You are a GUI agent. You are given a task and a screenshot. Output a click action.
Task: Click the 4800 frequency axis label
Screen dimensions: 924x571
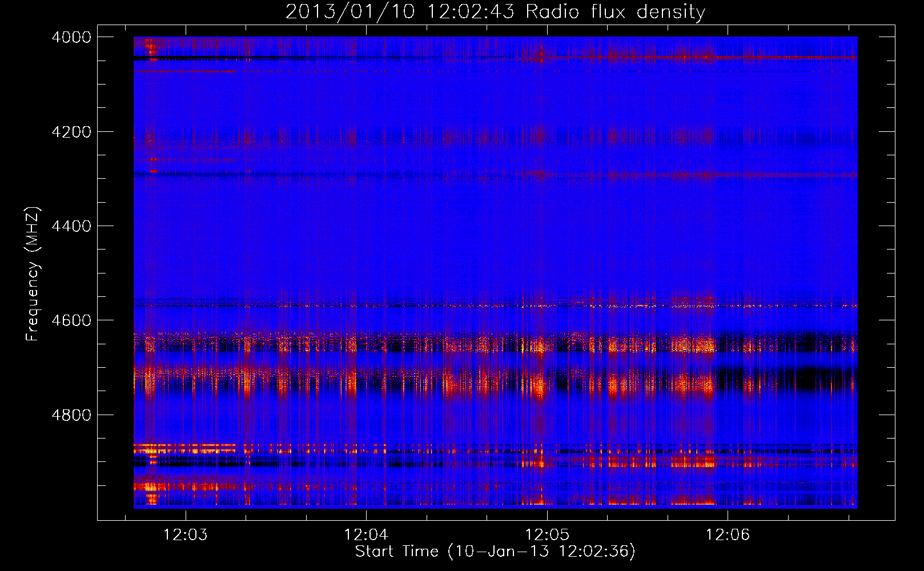tap(71, 415)
